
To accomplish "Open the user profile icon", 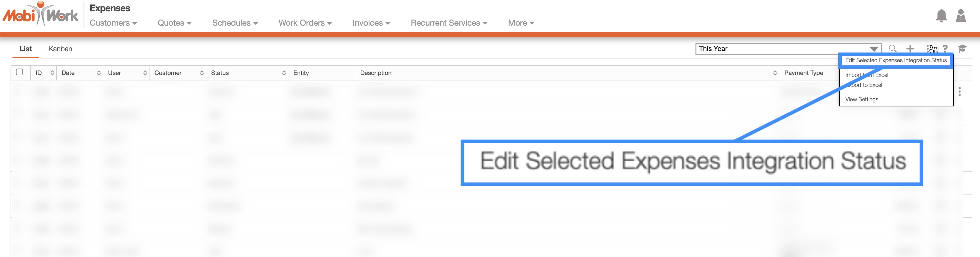I will click(x=960, y=16).
